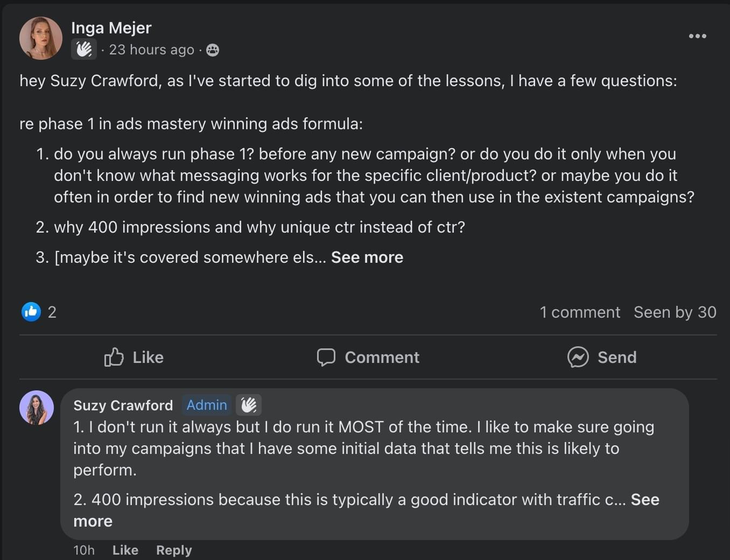Show the 1 comment thread
Viewport: 730px width, 560px height.
click(580, 312)
